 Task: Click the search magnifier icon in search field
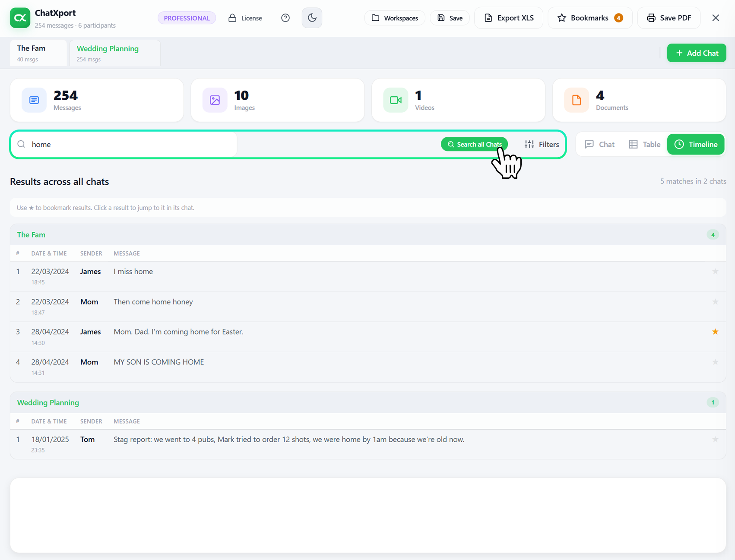(x=21, y=144)
